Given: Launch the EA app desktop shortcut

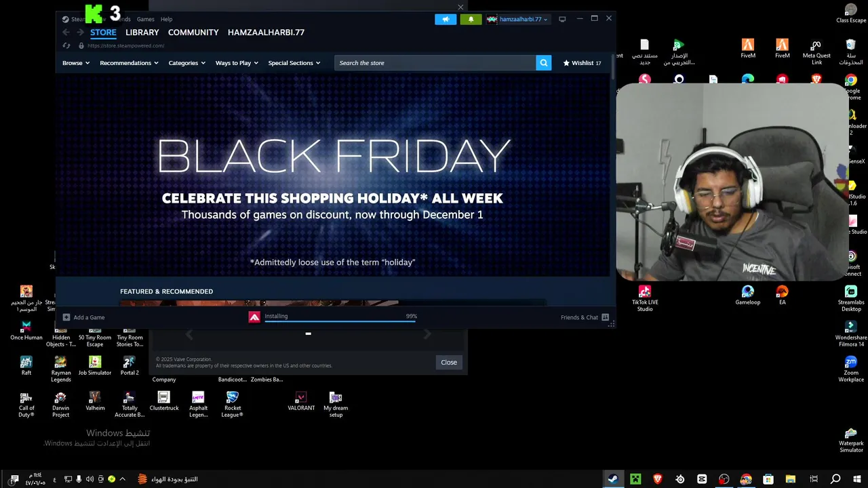Looking at the screenshot, I should click(783, 296).
